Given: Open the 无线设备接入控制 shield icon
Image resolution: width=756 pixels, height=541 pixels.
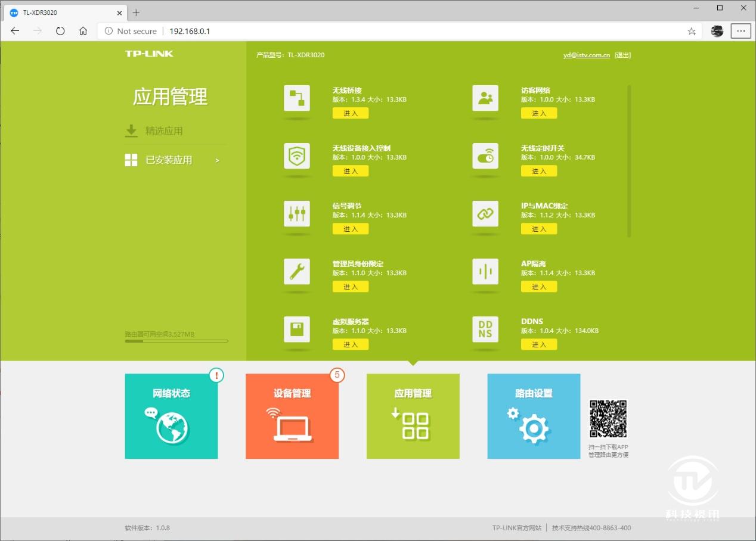Looking at the screenshot, I should pos(296,157).
